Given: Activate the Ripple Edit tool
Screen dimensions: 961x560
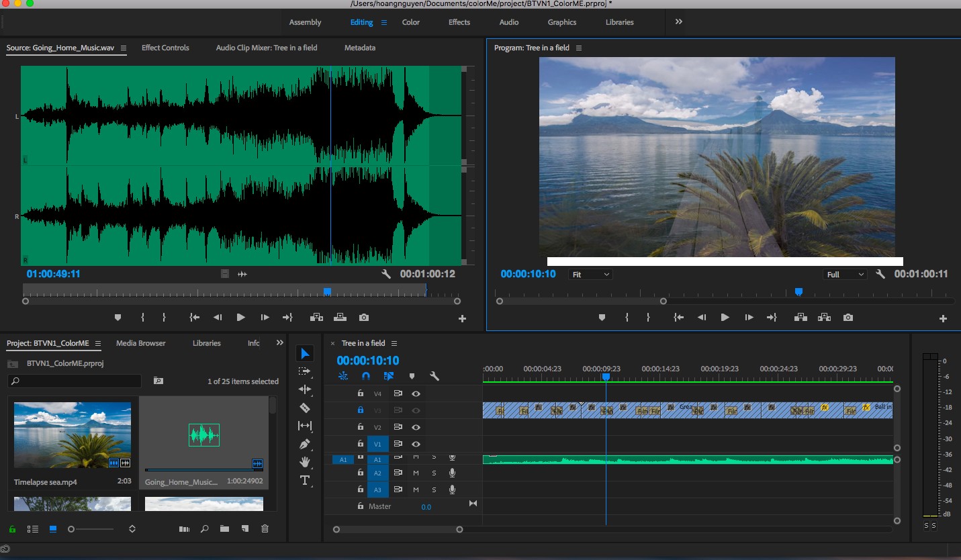Looking at the screenshot, I should 305,389.
